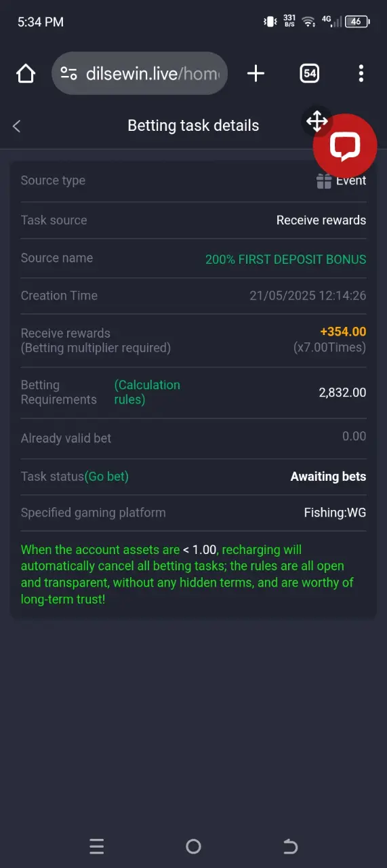
Task: Open the red live chat bubble
Action: pos(345,146)
